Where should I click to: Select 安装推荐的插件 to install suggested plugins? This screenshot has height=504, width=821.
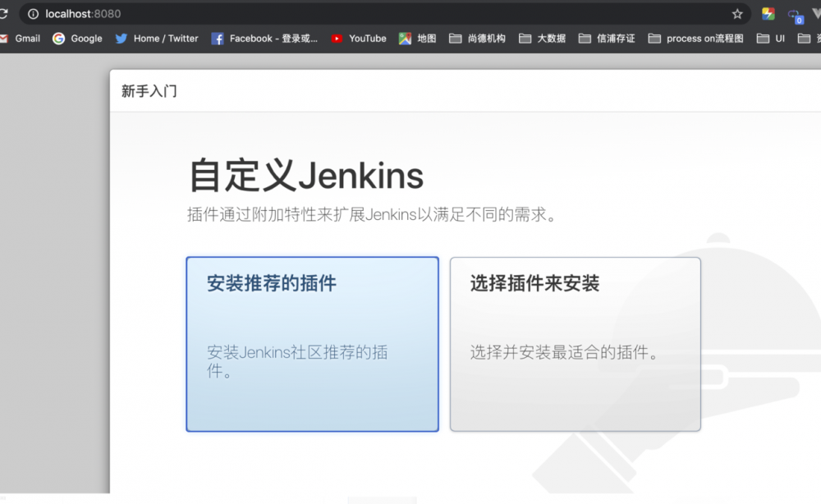click(312, 343)
